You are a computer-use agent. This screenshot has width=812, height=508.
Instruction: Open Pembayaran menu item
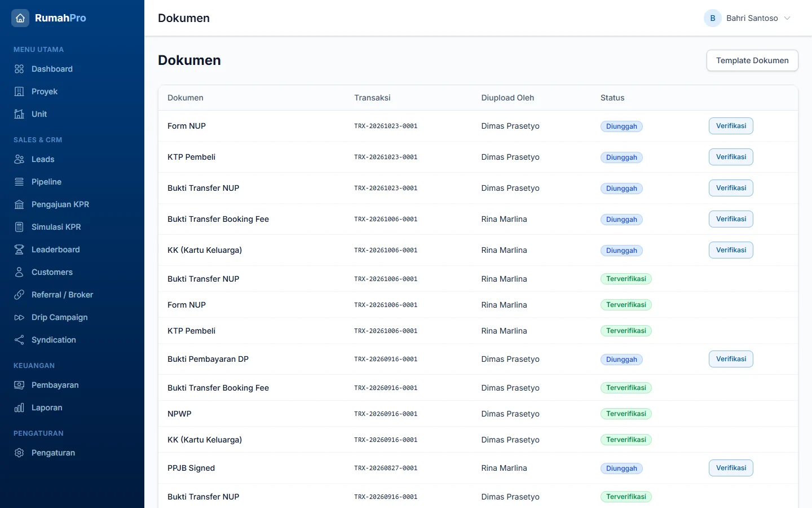72,385
